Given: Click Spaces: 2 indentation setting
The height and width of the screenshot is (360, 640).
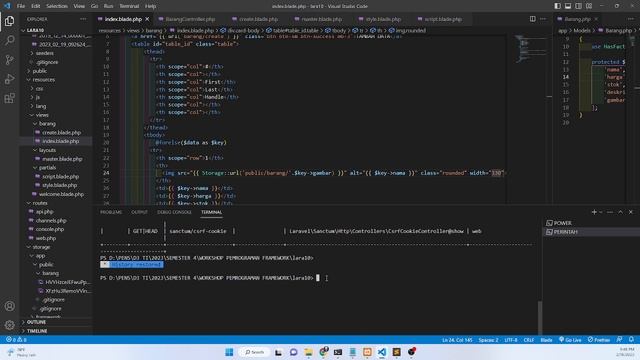Looking at the screenshot, I should click(x=488, y=340).
